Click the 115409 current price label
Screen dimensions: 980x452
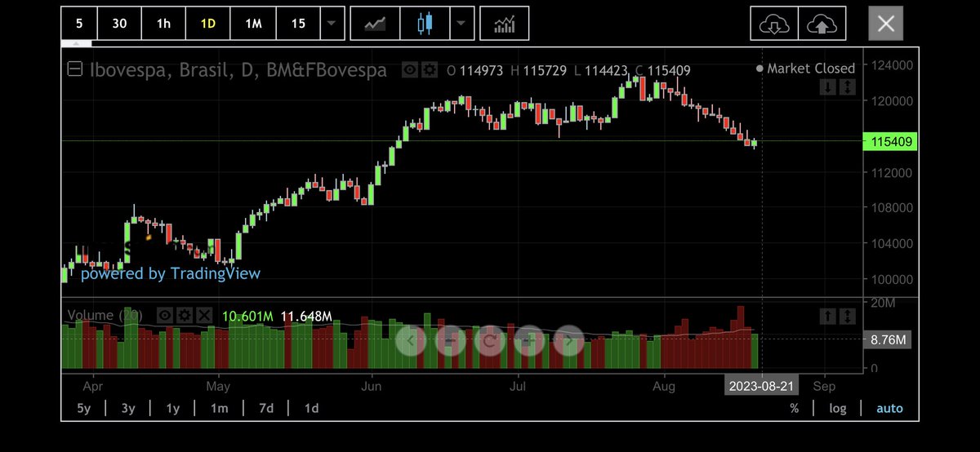(x=891, y=142)
